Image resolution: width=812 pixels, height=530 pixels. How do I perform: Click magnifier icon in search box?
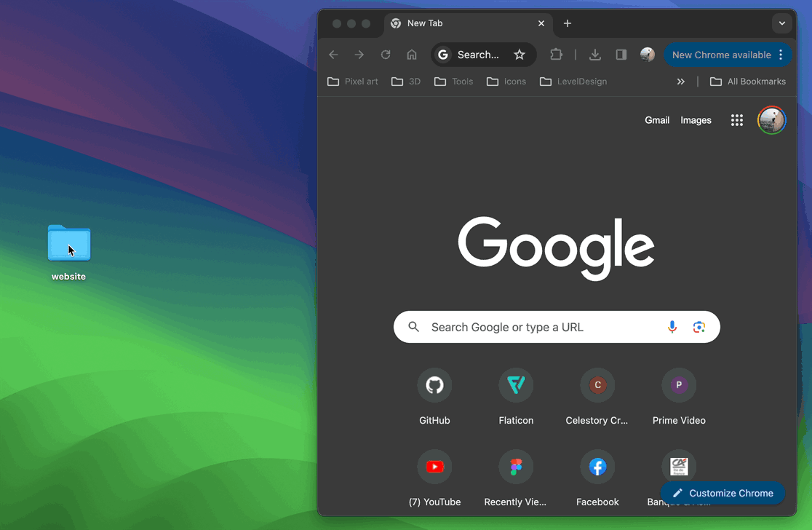[x=413, y=327]
